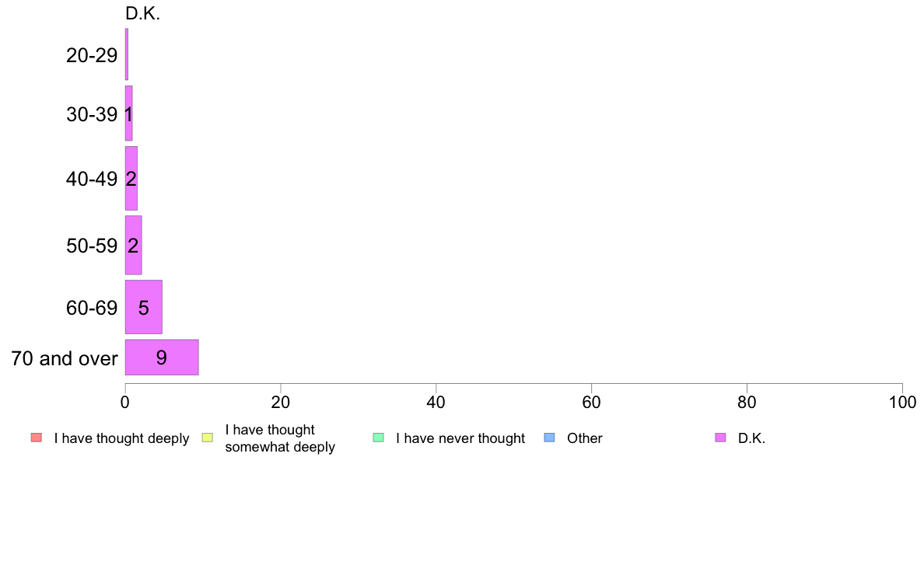Click the 100 tick label on x-axis
Screen dimensions: 924x572
coord(902,403)
